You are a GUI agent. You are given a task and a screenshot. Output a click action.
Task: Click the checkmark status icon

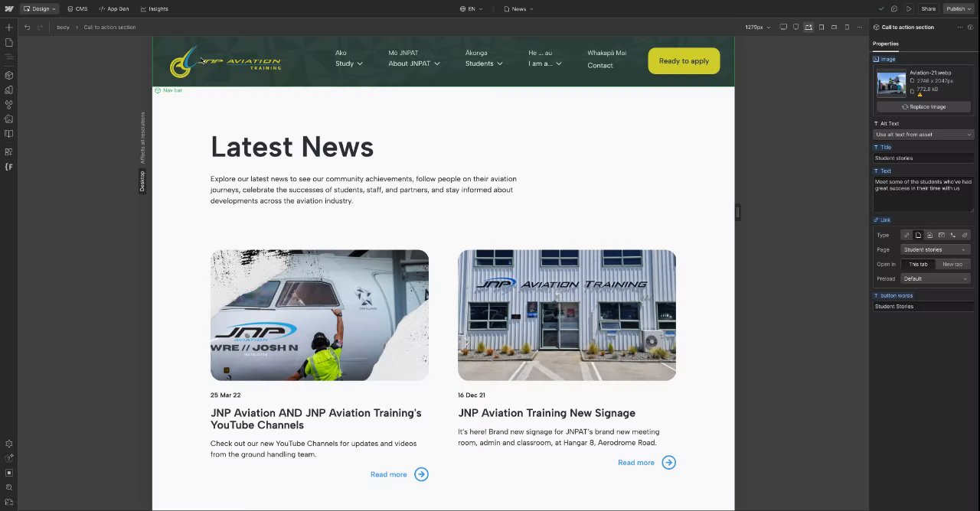pos(881,9)
